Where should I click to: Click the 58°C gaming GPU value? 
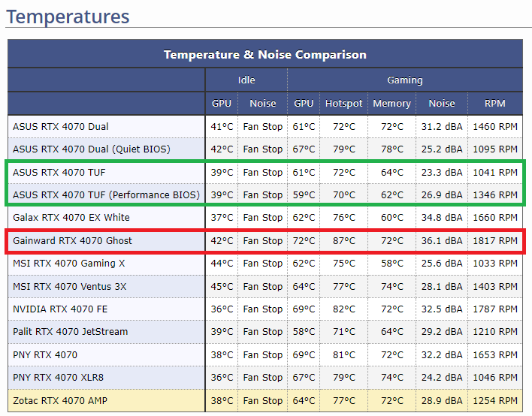coord(304,332)
